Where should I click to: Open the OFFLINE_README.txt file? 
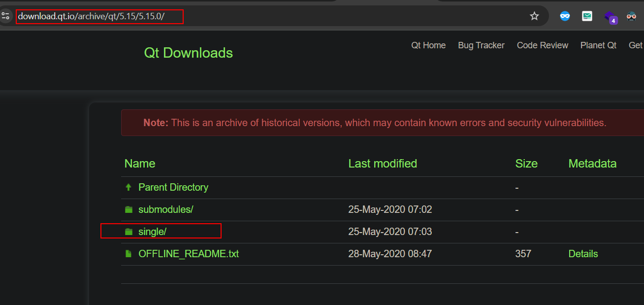(x=189, y=254)
